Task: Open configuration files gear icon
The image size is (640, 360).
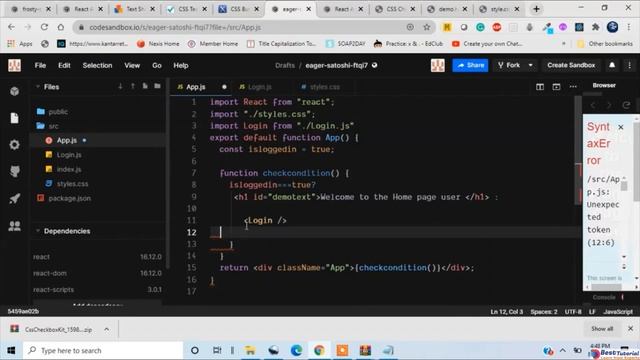Action: click(x=15, y=144)
